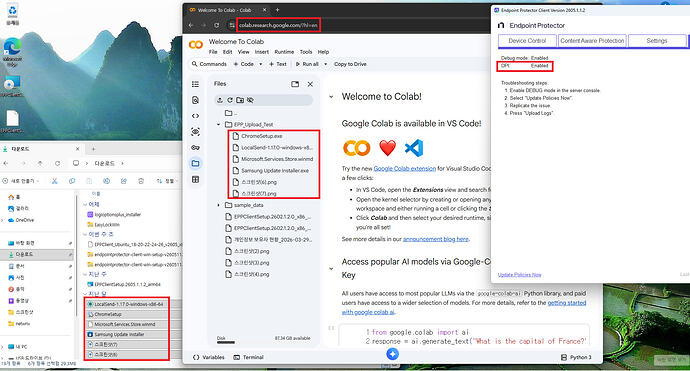Collapse the EPP_Upload_Test folder
Screen dimensions: 690x371
point(218,125)
